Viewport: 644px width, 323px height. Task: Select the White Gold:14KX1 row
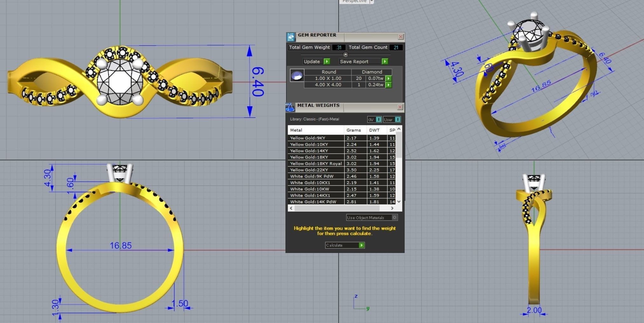pos(342,195)
